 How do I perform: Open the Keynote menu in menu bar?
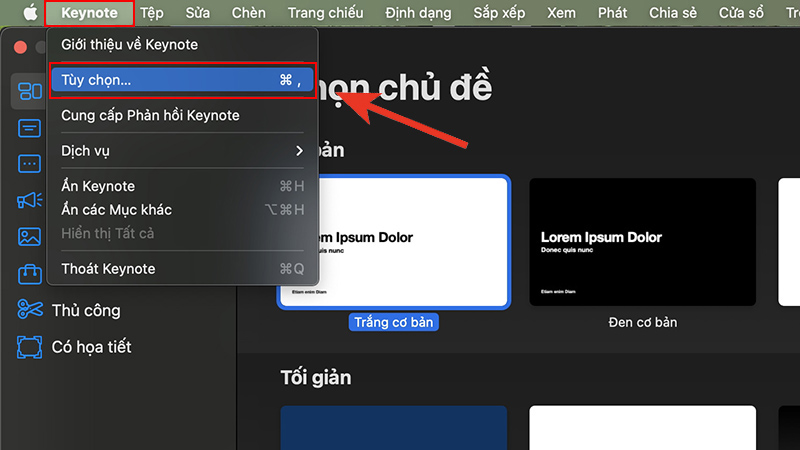pyautogui.click(x=89, y=13)
